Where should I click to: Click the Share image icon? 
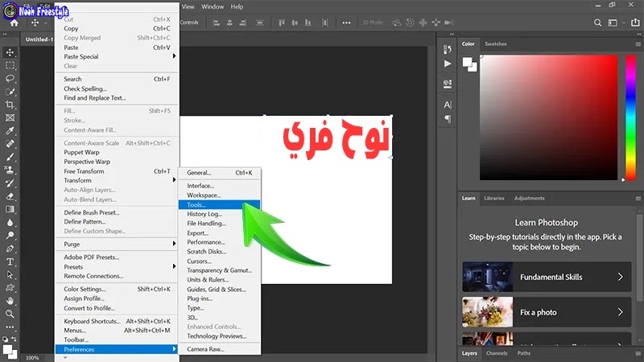tap(635, 23)
